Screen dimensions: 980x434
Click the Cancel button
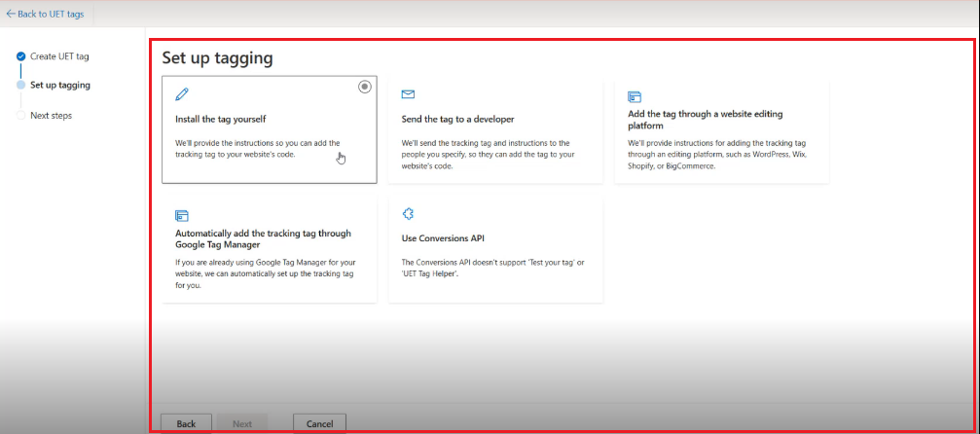319,423
